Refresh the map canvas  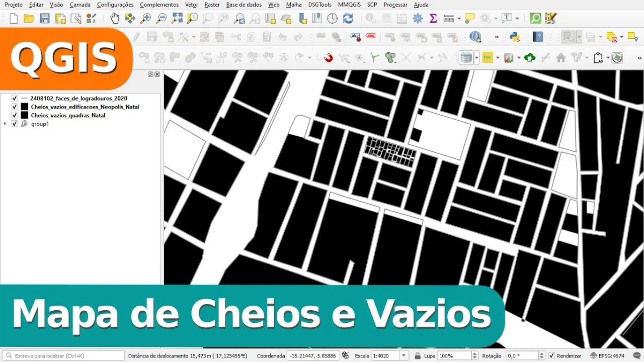click(348, 19)
